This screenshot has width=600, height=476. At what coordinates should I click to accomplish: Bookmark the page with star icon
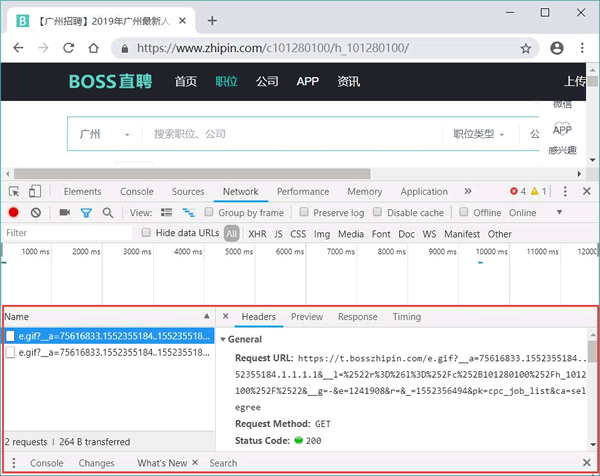(x=526, y=48)
